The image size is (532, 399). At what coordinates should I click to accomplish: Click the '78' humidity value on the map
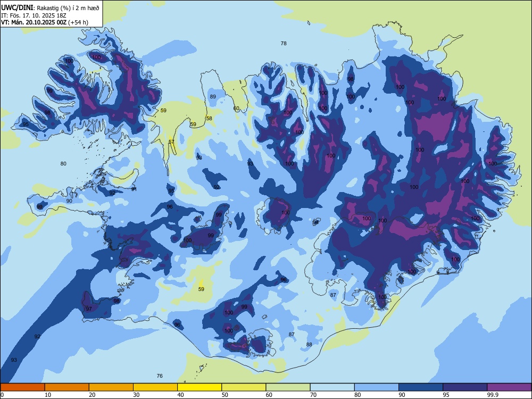(284, 44)
